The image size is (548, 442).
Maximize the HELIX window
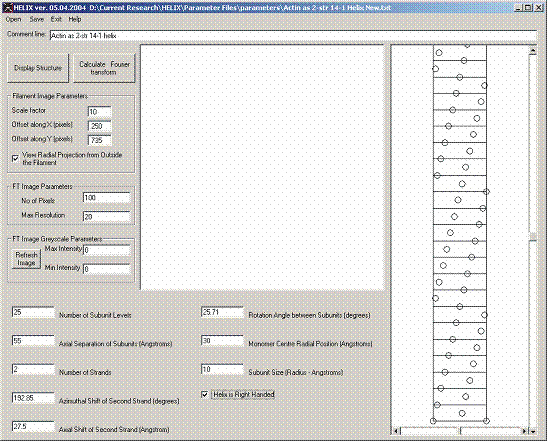(x=528, y=8)
